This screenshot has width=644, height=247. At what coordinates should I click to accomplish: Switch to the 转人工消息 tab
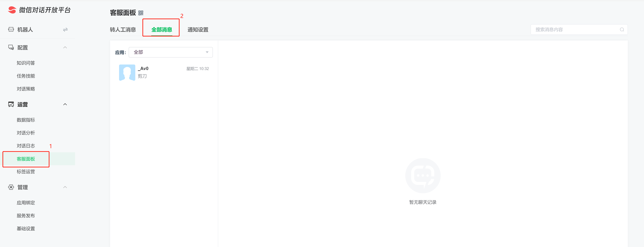123,30
